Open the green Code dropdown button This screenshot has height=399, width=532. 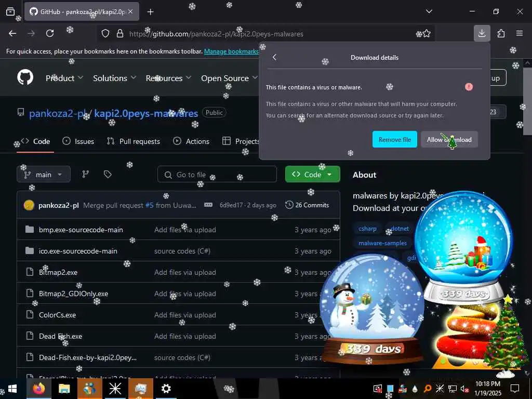tap(312, 175)
